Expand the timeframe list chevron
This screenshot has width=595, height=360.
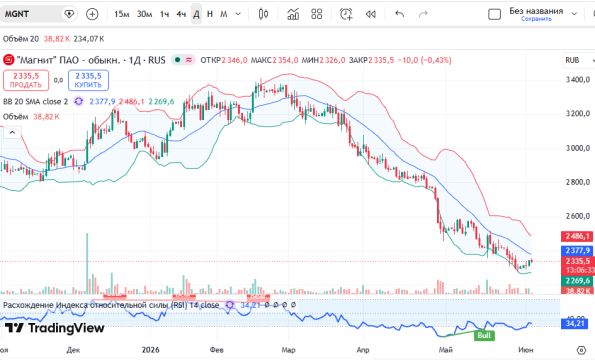click(238, 14)
